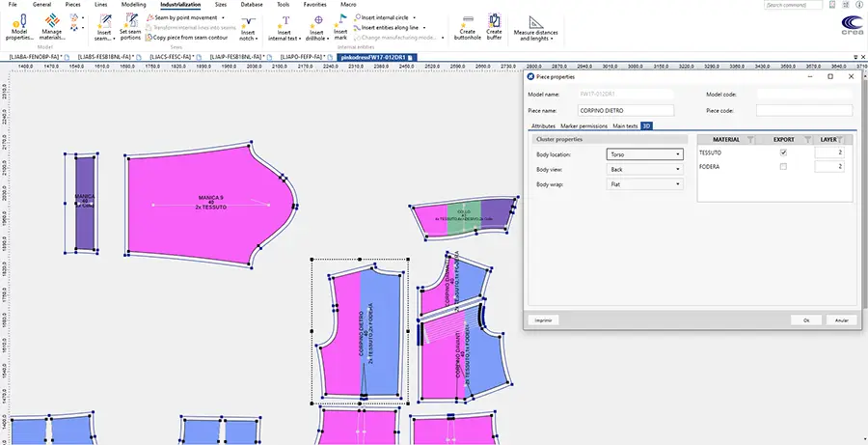This screenshot has height=445, width=868.
Task: Open the Modelling ribbon tab
Action: tap(134, 5)
